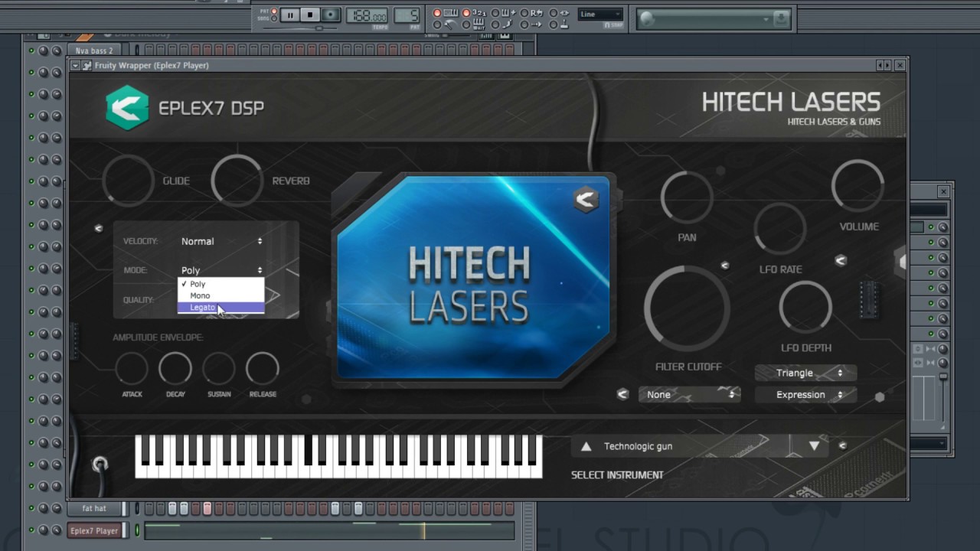This screenshot has width=980, height=551.
Task: Click the fader in the mixer window
Action: [943, 377]
